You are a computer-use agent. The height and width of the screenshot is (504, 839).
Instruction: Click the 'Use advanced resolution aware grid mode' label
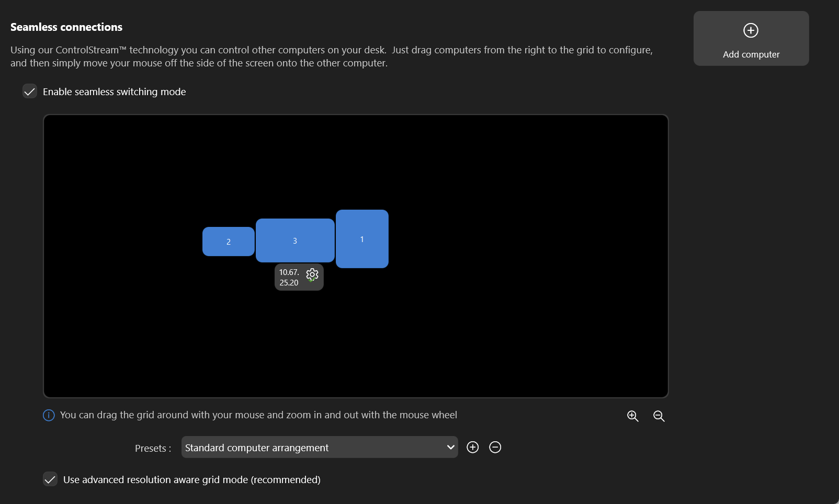click(191, 480)
